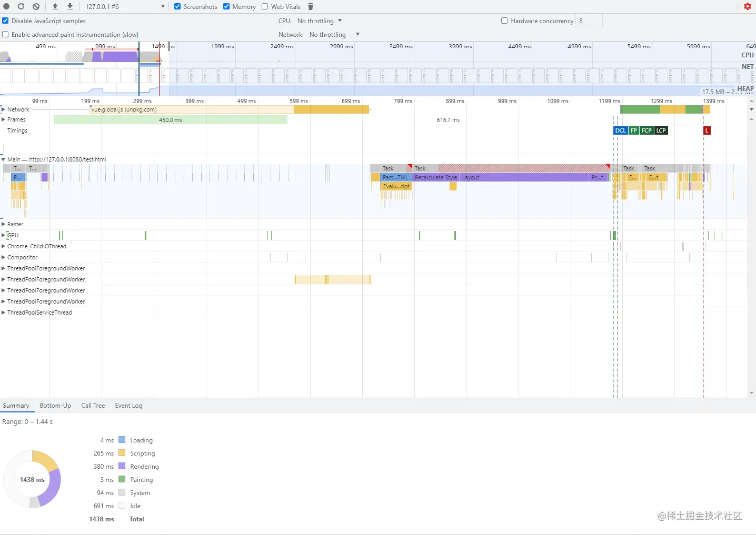Screen dimensions: 756x535
Task: Expand the Chrome_ChildIOThread track
Action: click(x=3, y=246)
